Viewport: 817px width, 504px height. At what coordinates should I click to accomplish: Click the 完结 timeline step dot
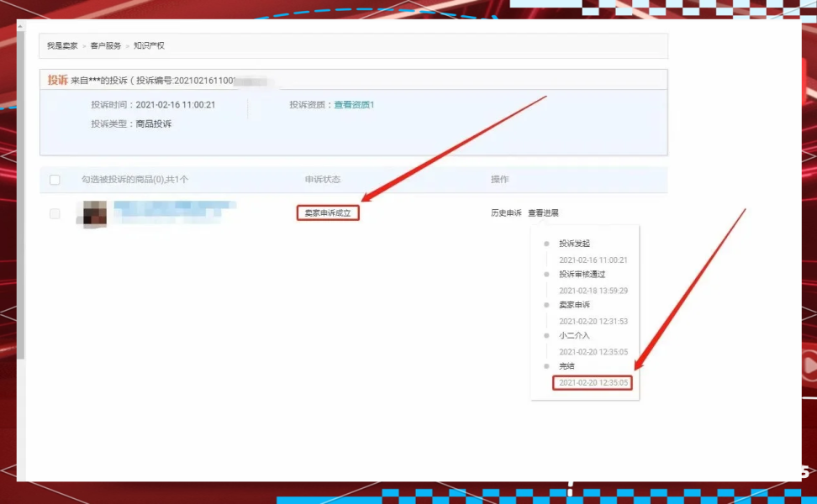click(546, 366)
